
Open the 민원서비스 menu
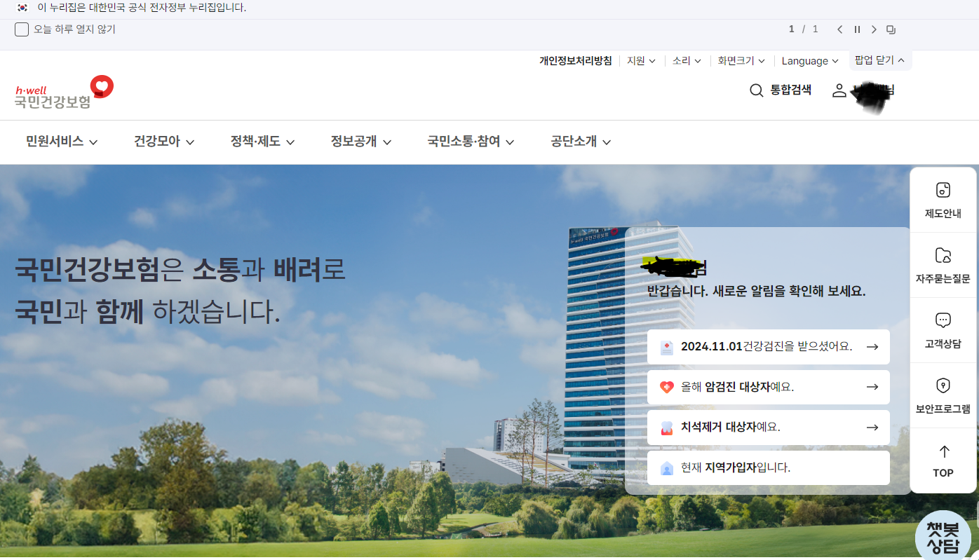(x=62, y=142)
